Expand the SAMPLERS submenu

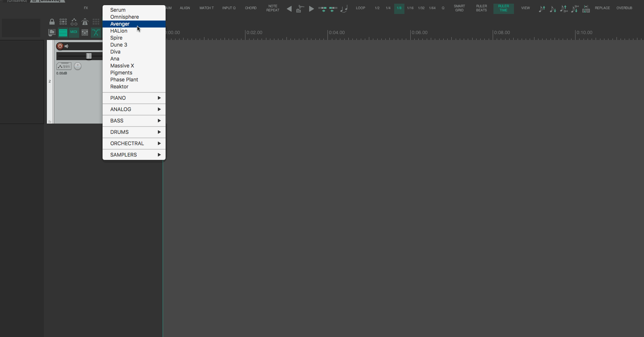[x=134, y=155]
